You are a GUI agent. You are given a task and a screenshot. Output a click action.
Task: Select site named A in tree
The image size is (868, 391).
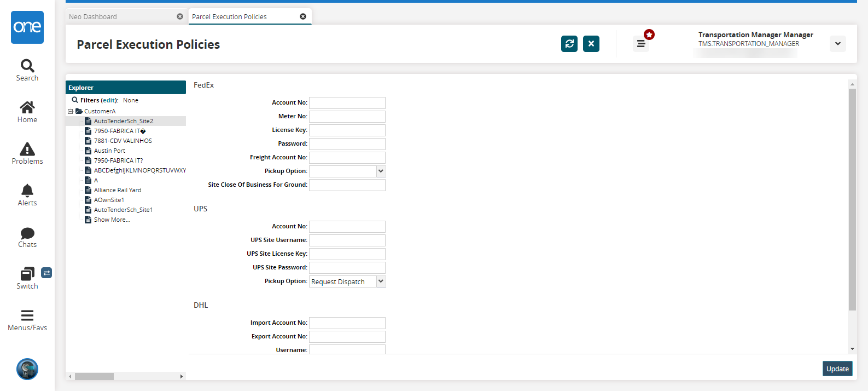point(96,180)
